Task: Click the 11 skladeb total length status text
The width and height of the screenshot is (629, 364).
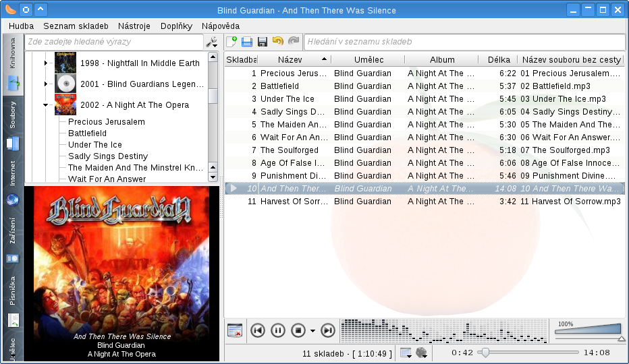Action: [x=347, y=354]
